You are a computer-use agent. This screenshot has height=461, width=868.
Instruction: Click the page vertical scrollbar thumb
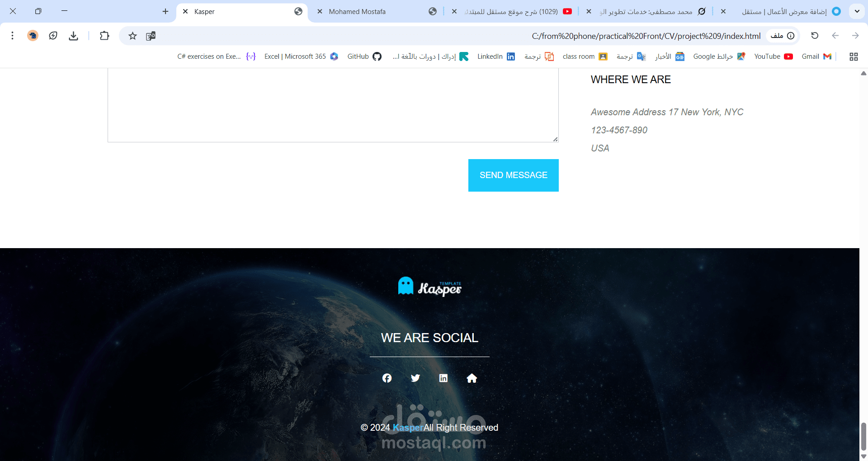863,437
